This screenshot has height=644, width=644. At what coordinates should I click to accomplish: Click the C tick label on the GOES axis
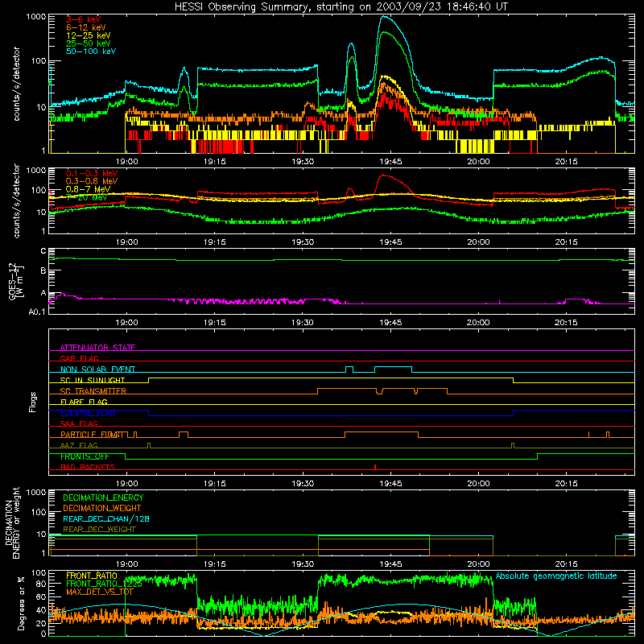[43, 251]
